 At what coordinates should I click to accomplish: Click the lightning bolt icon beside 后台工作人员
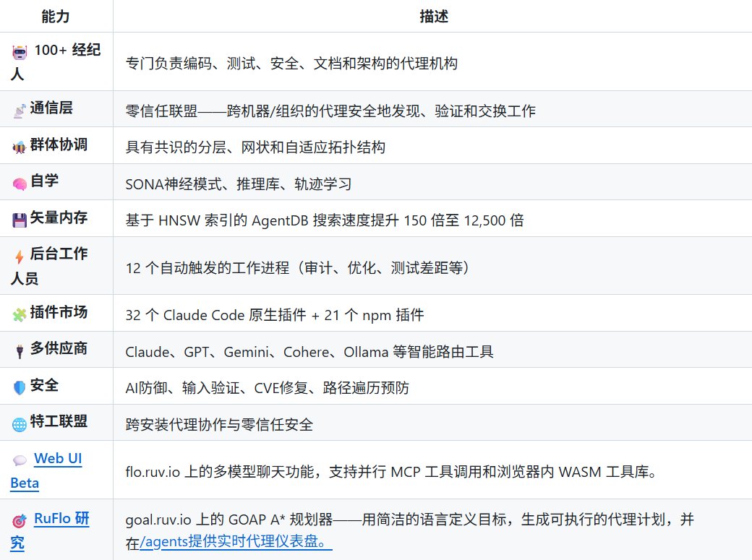(x=20, y=257)
